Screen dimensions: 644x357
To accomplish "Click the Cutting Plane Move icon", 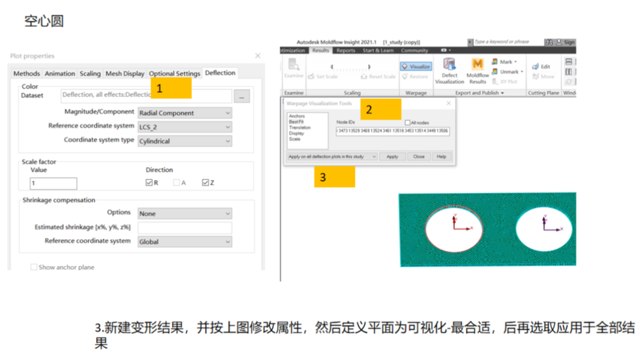I will point(535,76).
